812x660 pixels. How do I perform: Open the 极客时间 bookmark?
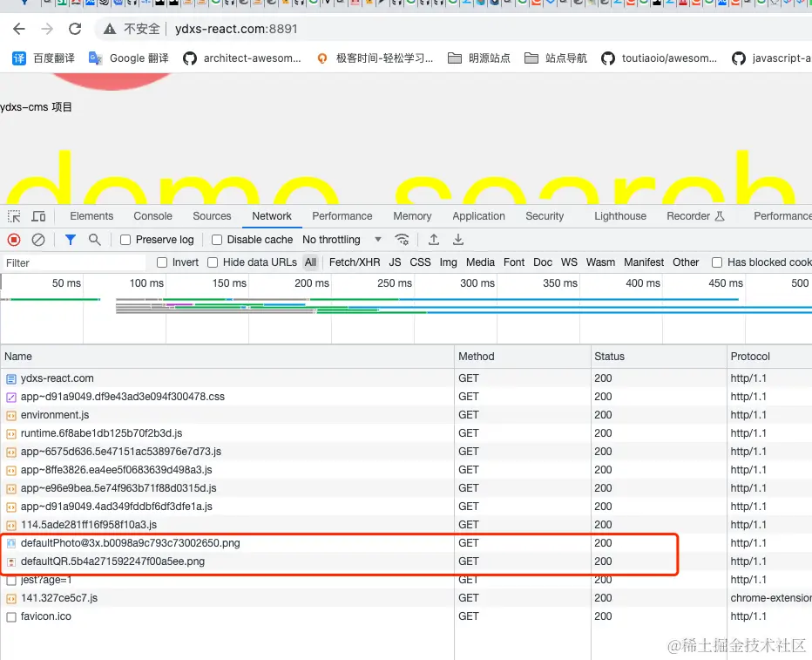click(375, 58)
